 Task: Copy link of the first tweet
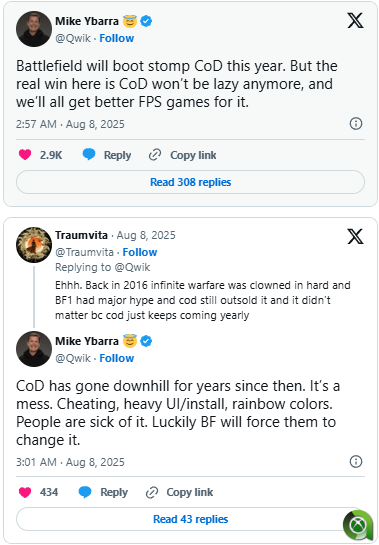coord(183,155)
